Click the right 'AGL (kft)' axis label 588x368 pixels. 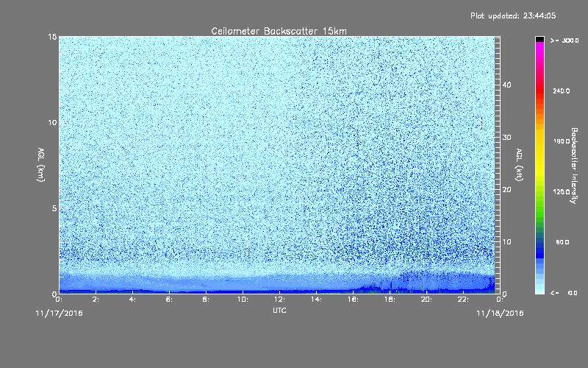519,165
